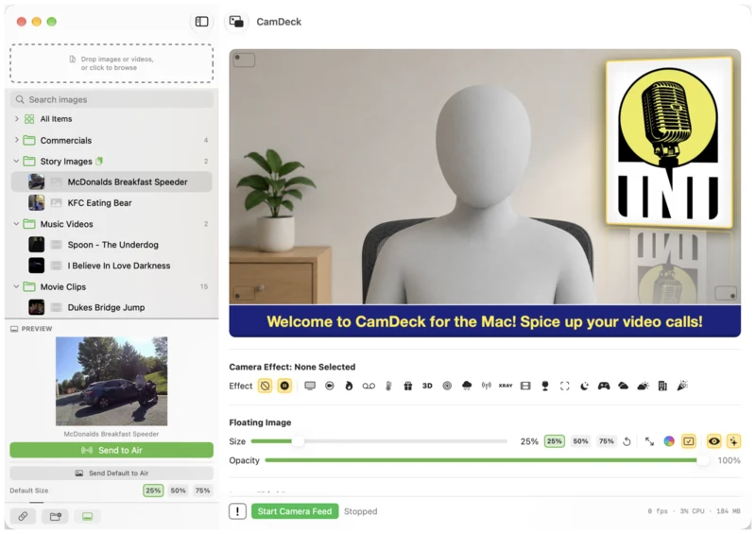Image resolution: width=756 pixels, height=534 pixels.
Task: Expand the All Items group
Action: tap(16, 119)
